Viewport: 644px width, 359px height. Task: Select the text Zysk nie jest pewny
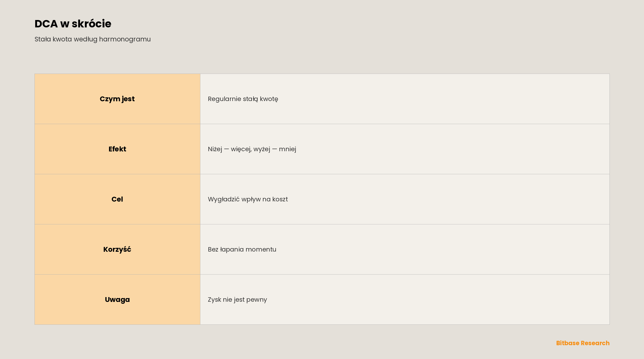(237, 300)
